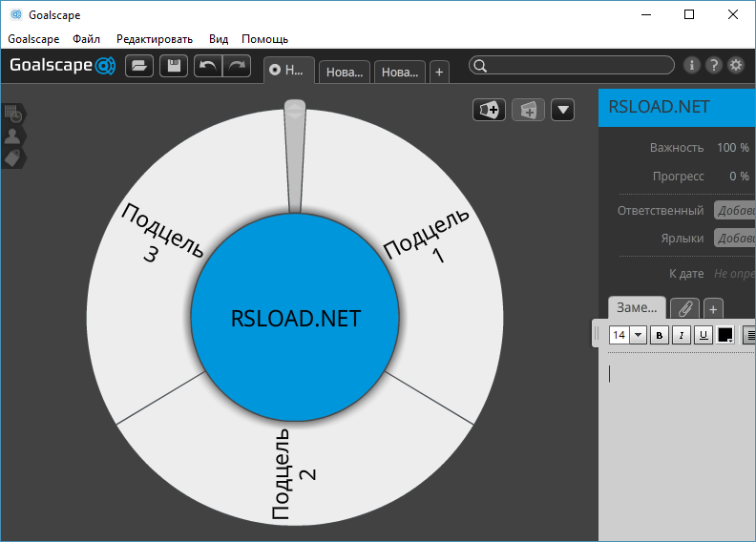This screenshot has height=542, width=756.
Task: Redo the last undone action
Action: click(235, 66)
